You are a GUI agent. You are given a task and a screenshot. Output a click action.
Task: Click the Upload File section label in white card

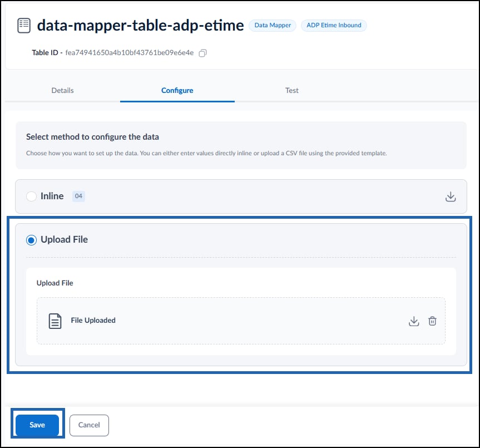click(x=55, y=283)
